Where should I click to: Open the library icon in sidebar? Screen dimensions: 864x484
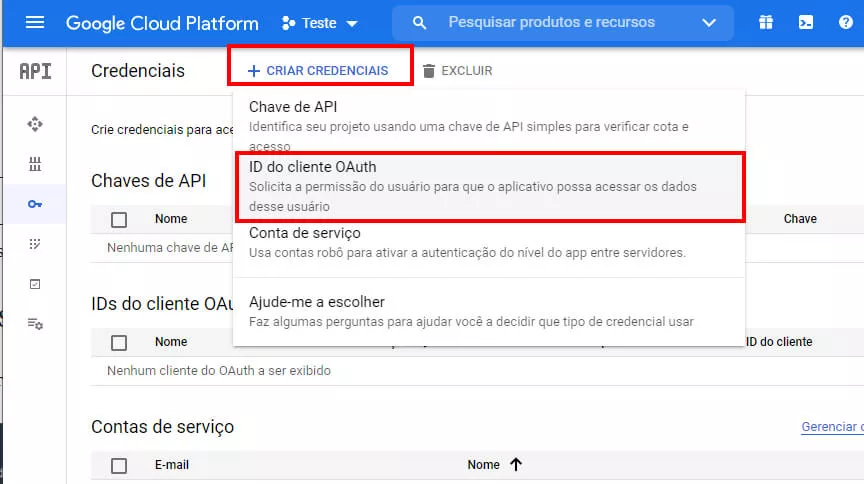pos(35,164)
